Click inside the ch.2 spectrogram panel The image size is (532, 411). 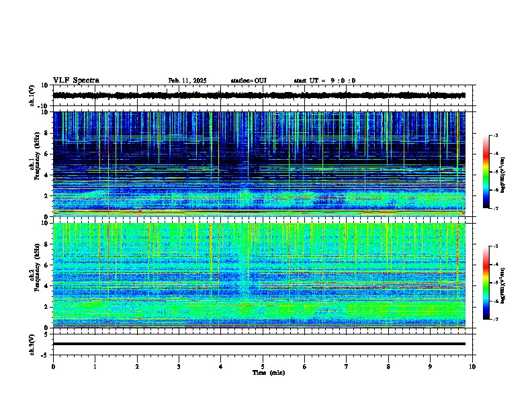point(259,275)
